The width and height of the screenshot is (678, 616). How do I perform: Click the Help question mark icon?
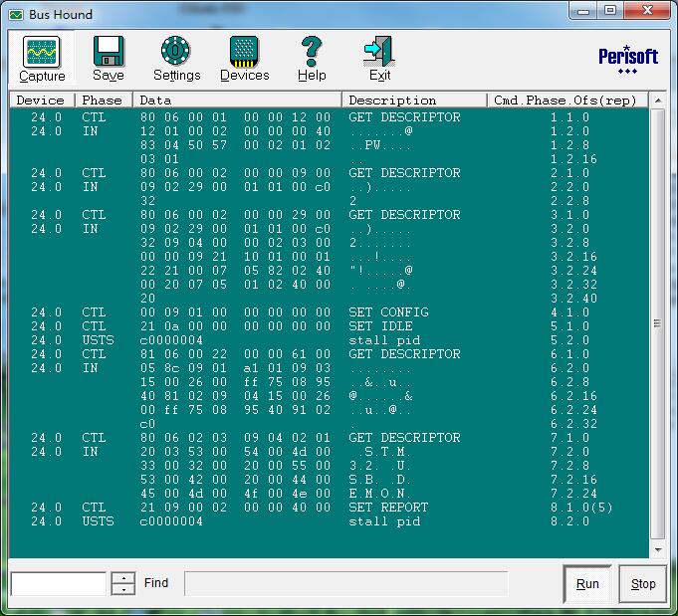click(312, 52)
